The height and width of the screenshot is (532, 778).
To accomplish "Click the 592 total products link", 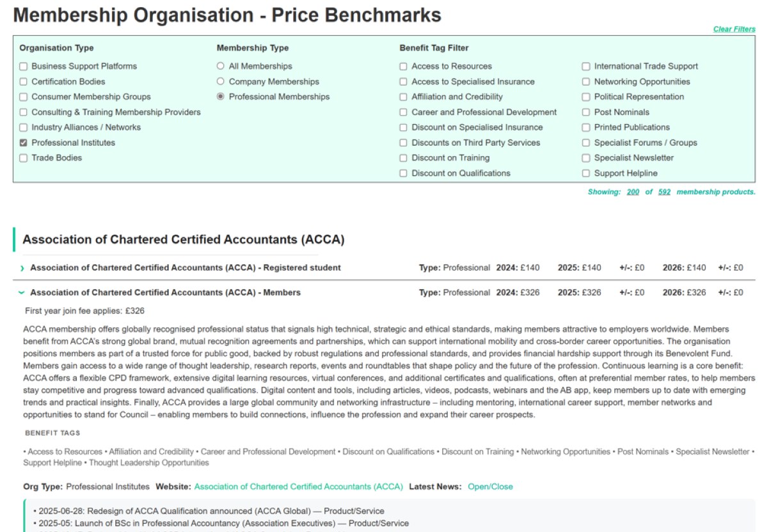I will pyautogui.click(x=664, y=192).
